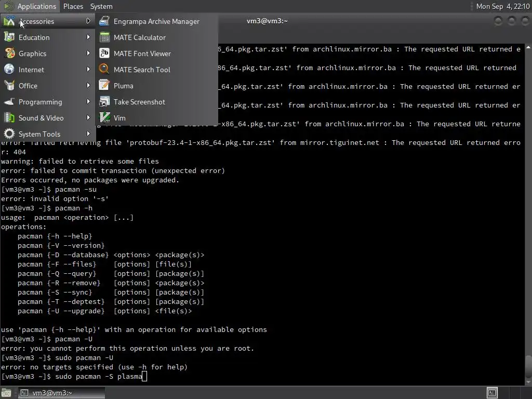Screen dimensions: 532x399
Task: Click the show desktop icon on bottom panel
Action: [x=6, y=393]
